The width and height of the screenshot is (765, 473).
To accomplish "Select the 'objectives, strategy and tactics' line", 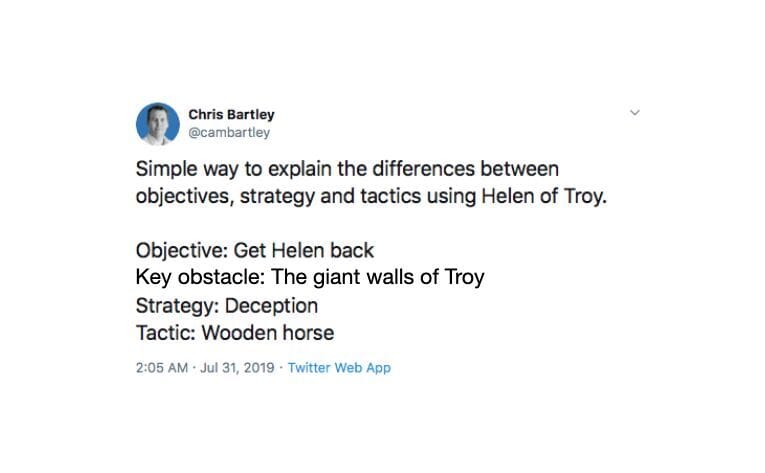I will click(371, 196).
